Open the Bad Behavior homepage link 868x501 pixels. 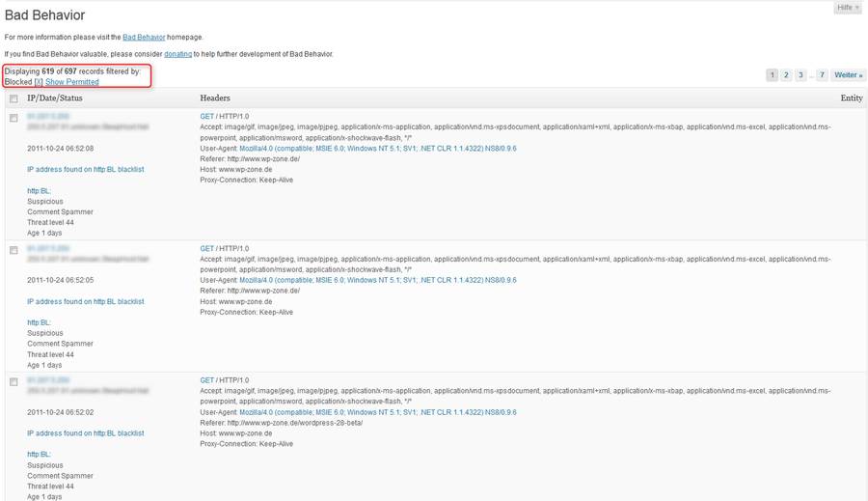(144, 37)
